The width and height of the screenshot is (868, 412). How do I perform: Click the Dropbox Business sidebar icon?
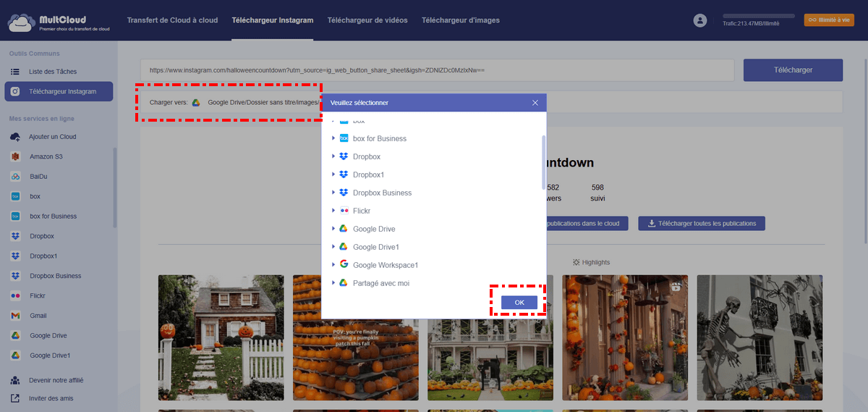coord(15,276)
